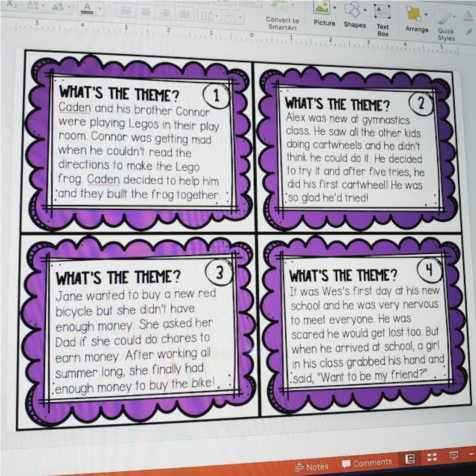The width and height of the screenshot is (476, 476).
Task: Click the font color swatch
Action: [x=87, y=9]
